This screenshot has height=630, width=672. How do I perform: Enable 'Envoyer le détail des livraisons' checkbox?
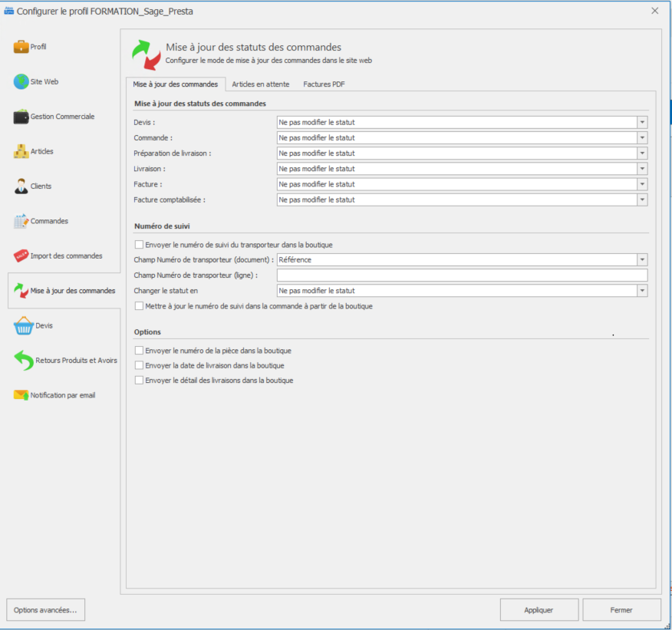coord(139,380)
